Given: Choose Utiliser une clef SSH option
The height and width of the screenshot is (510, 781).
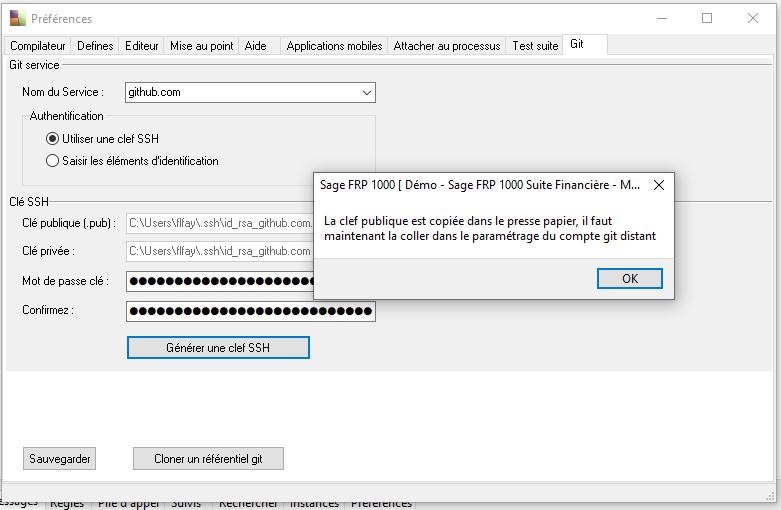Looking at the screenshot, I should click(102, 138).
